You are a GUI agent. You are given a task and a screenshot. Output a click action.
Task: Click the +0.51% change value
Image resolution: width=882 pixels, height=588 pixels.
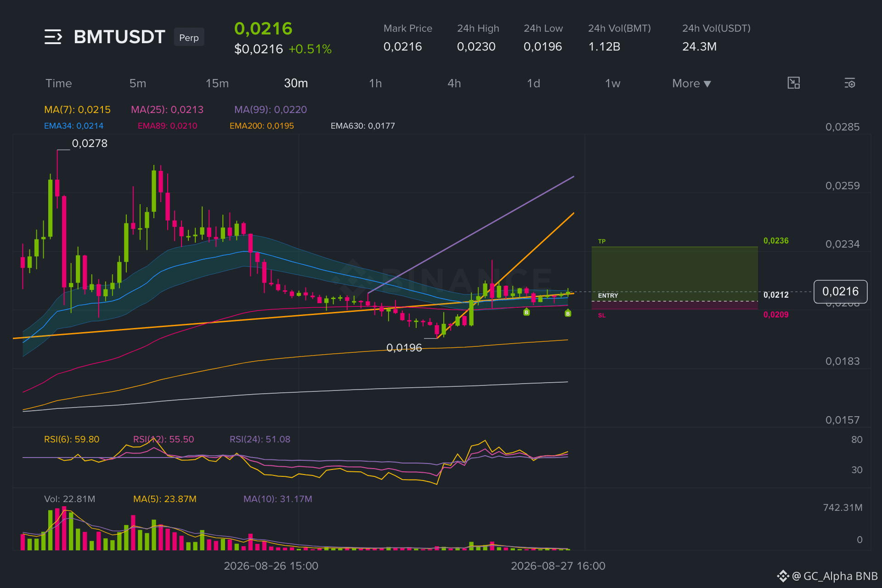[x=310, y=49]
